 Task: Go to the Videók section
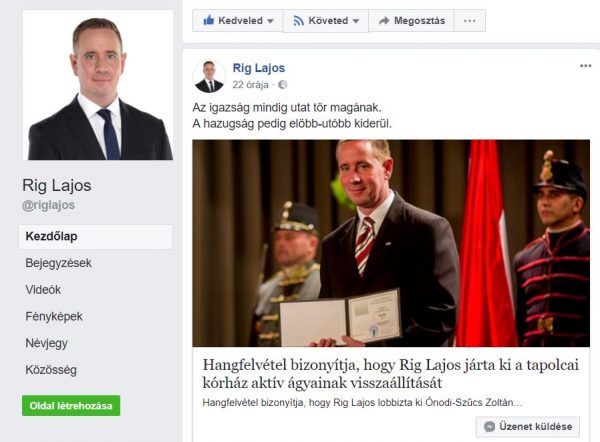coord(43,290)
